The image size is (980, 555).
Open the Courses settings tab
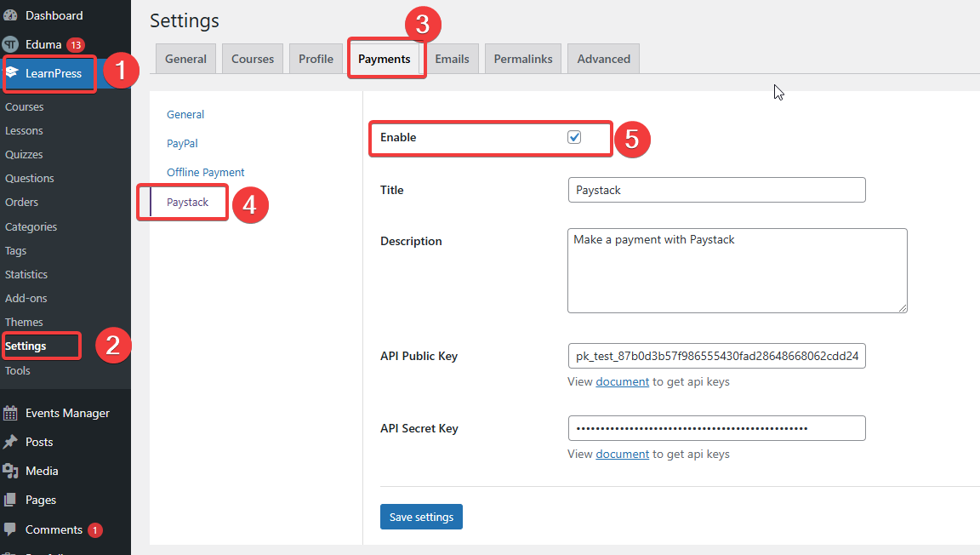pos(253,59)
